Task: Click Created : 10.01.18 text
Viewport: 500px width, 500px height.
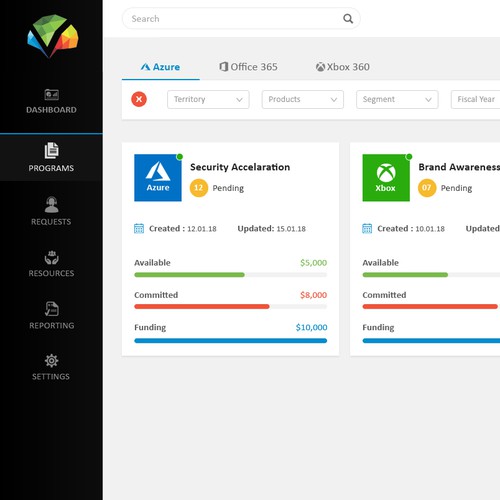Action: pos(411,229)
